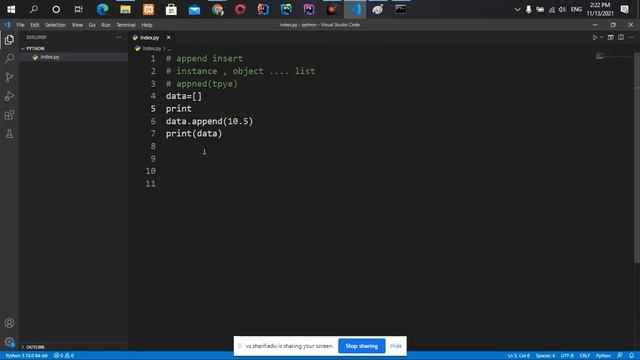
Task: Change CRLF end of line sequence
Action: pos(584,356)
